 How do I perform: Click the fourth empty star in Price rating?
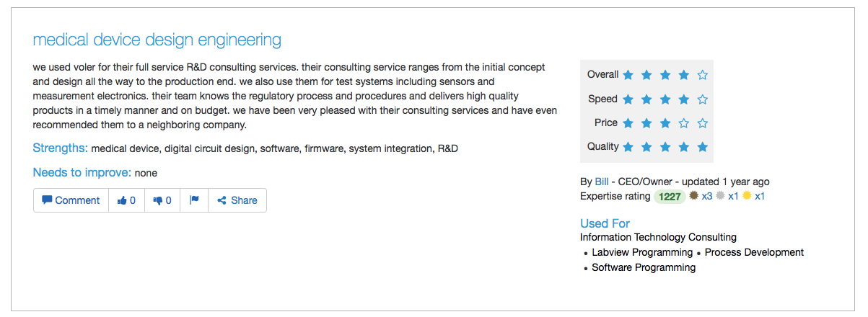[x=684, y=123]
